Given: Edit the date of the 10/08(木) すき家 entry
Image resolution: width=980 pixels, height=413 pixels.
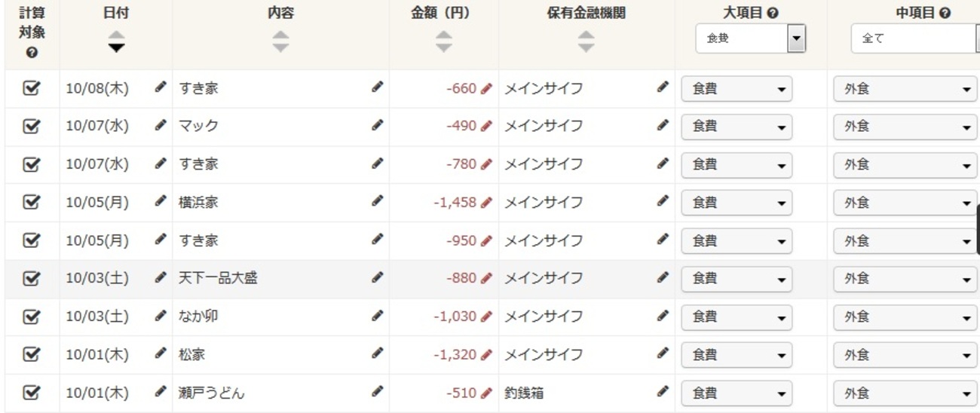Looking at the screenshot, I should click(161, 87).
